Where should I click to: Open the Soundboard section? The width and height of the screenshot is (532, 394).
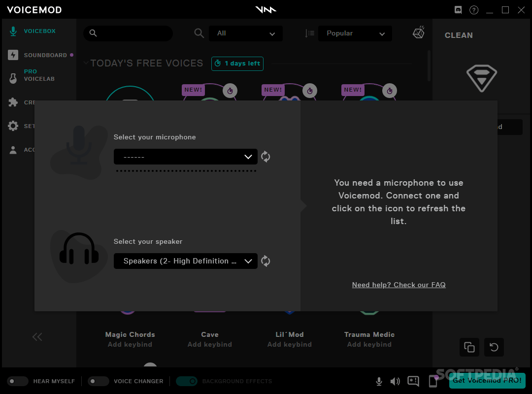click(45, 55)
